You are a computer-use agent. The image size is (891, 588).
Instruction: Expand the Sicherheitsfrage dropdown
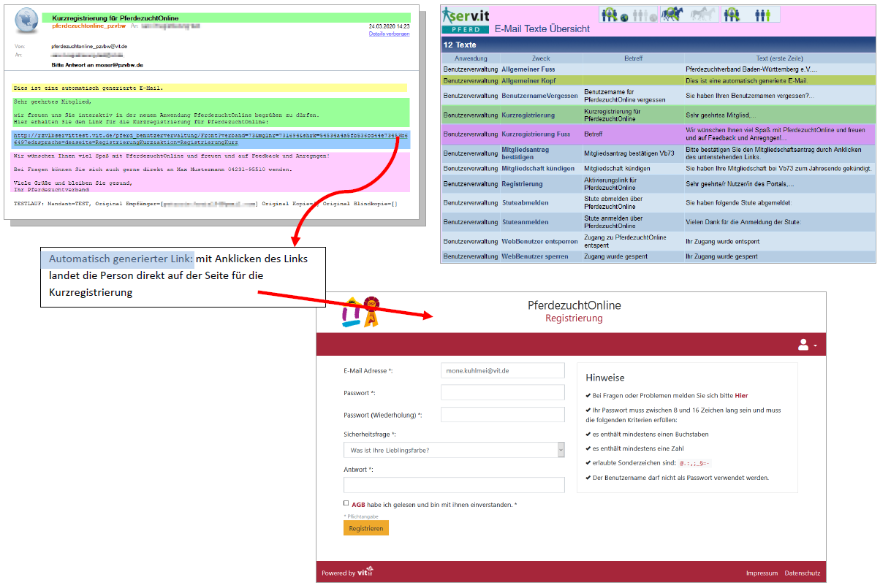[454, 450]
